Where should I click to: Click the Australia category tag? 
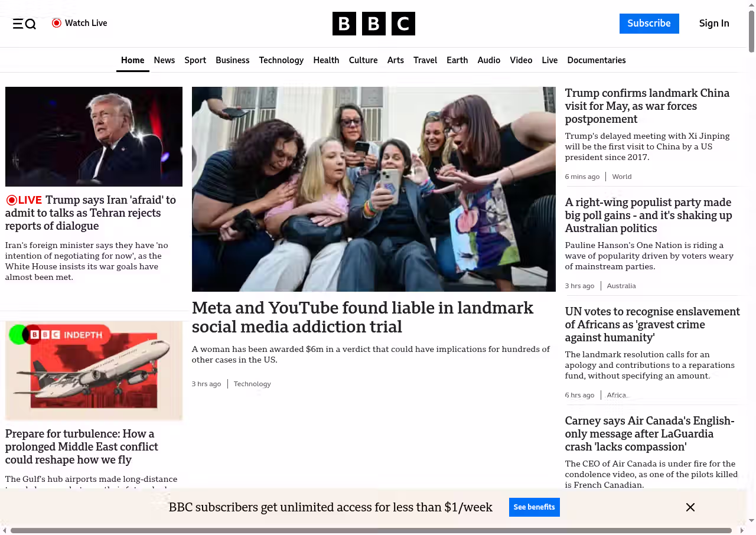click(621, 286)
